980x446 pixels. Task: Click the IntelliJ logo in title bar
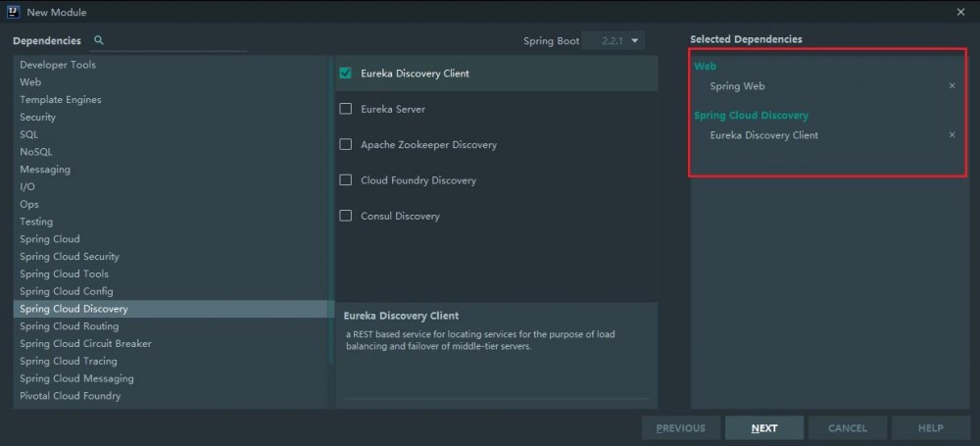pos(13,11)
